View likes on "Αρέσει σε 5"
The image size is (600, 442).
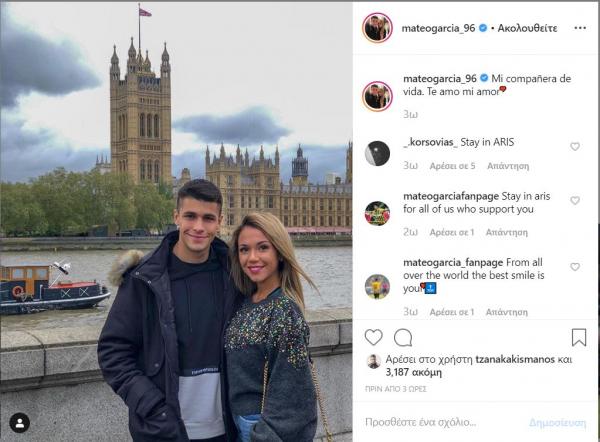click(x=452, y=165)
